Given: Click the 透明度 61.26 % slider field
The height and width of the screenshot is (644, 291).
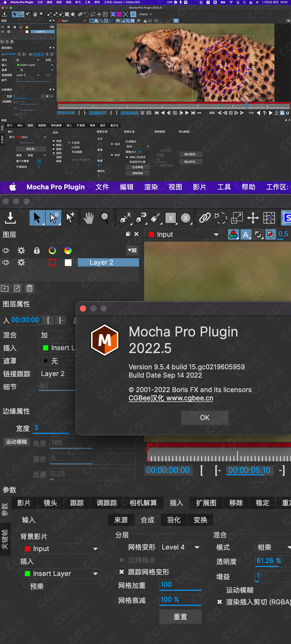Looking at the screenshot, I should tap(273, 561).
